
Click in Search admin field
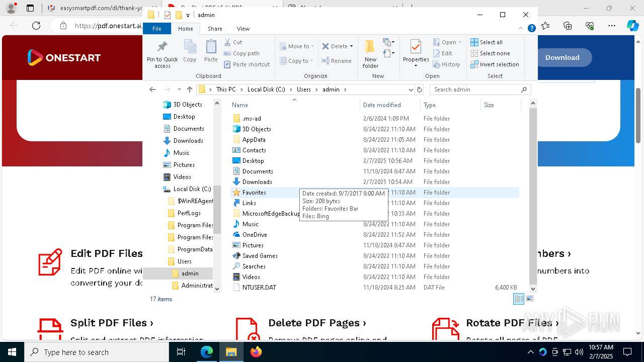pyautogui.click(x=475, y=89)
